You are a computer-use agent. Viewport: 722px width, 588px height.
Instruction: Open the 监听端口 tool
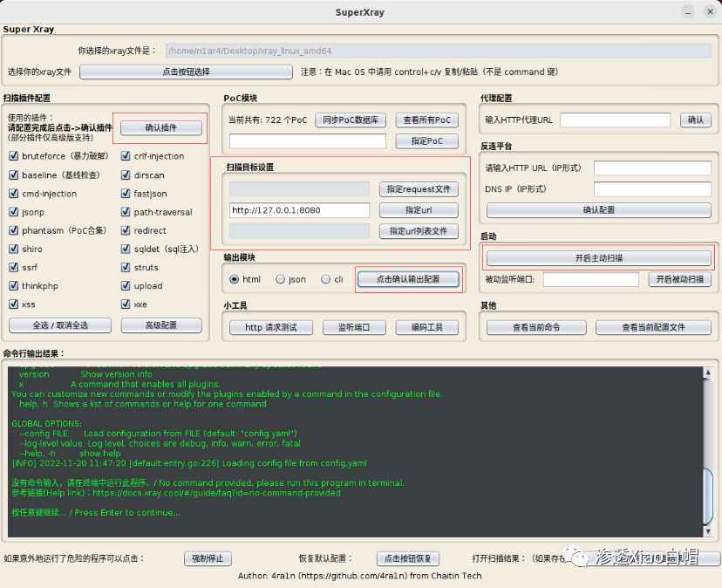[x=354, y=328]
